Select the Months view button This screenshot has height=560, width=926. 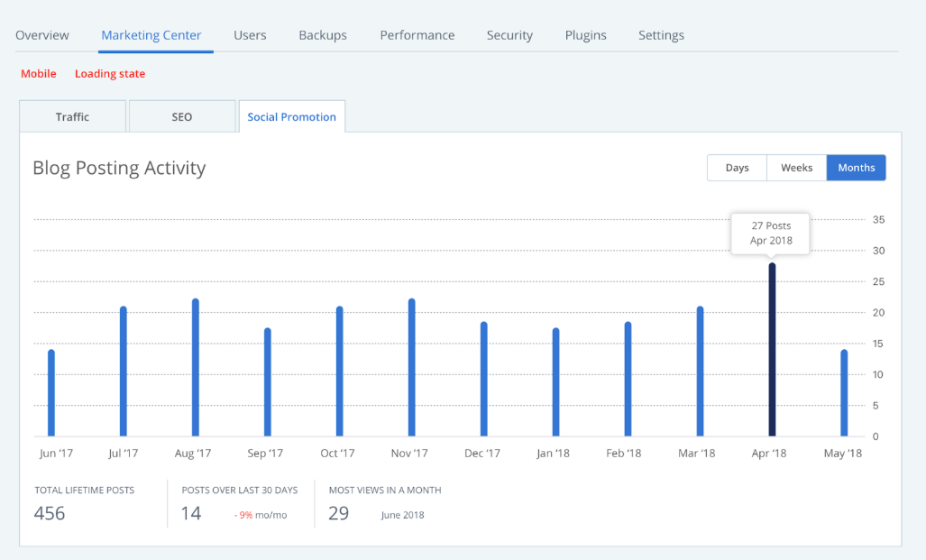857,168
